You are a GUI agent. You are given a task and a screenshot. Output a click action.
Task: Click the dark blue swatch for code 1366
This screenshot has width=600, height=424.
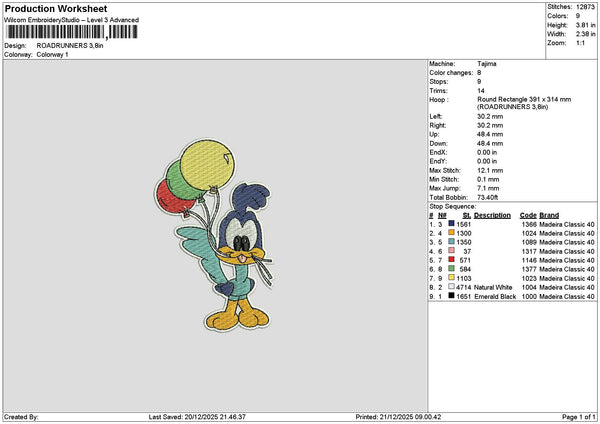[x=452, y=224]
